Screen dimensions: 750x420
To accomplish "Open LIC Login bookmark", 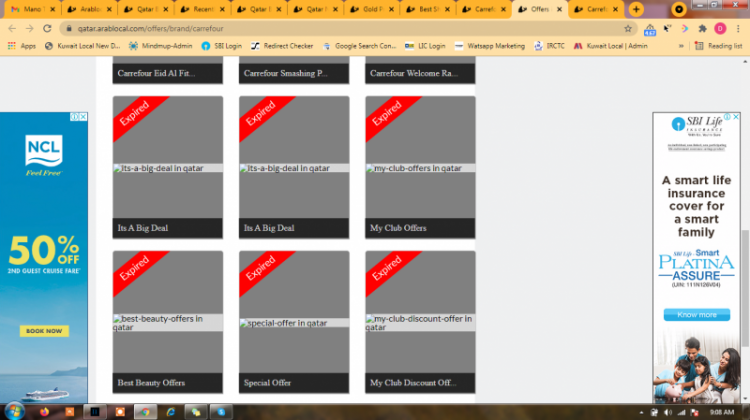I will 425,46.
